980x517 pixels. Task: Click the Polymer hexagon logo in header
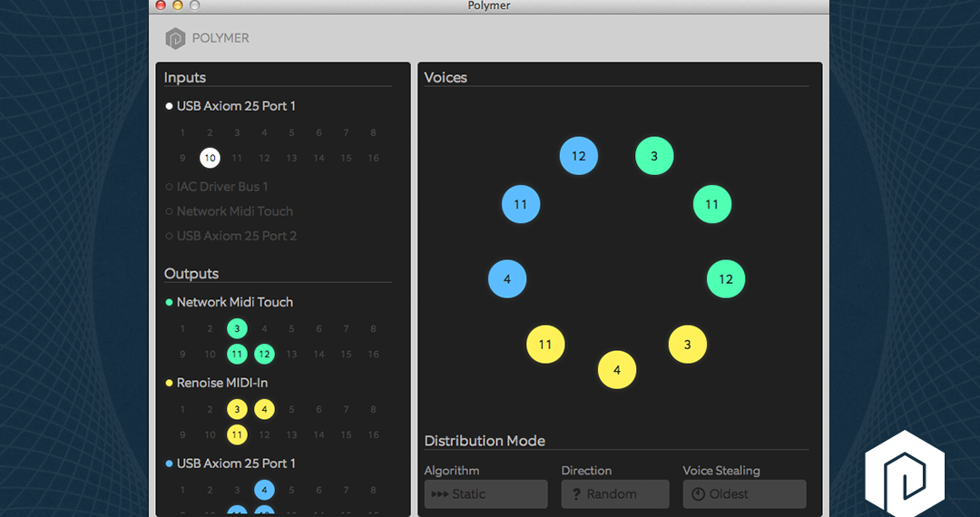[175, 38]
